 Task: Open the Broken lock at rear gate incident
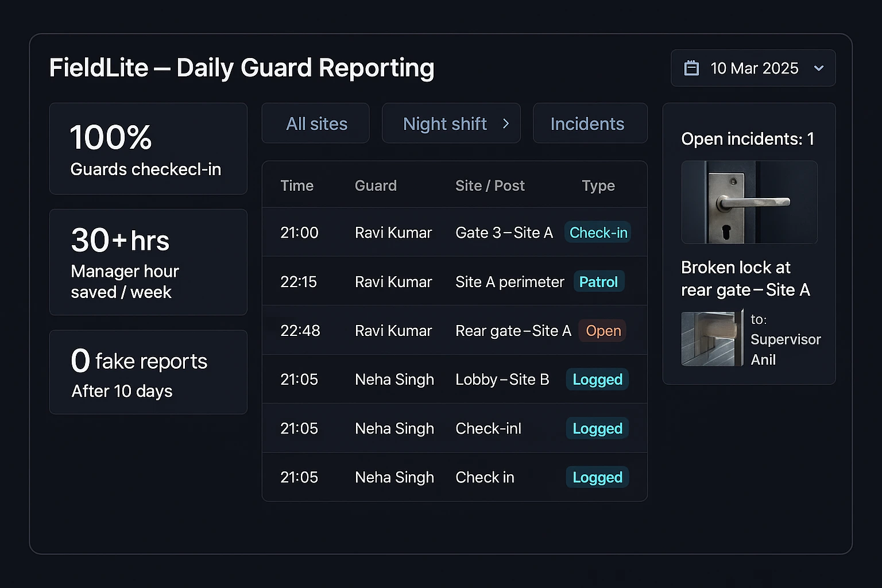coord(745,278)
